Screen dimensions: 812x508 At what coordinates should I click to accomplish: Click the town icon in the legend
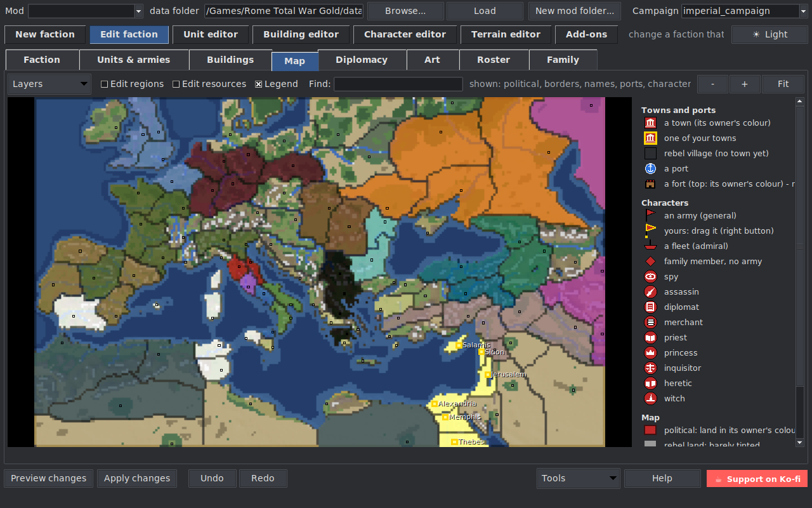point(650,123)
